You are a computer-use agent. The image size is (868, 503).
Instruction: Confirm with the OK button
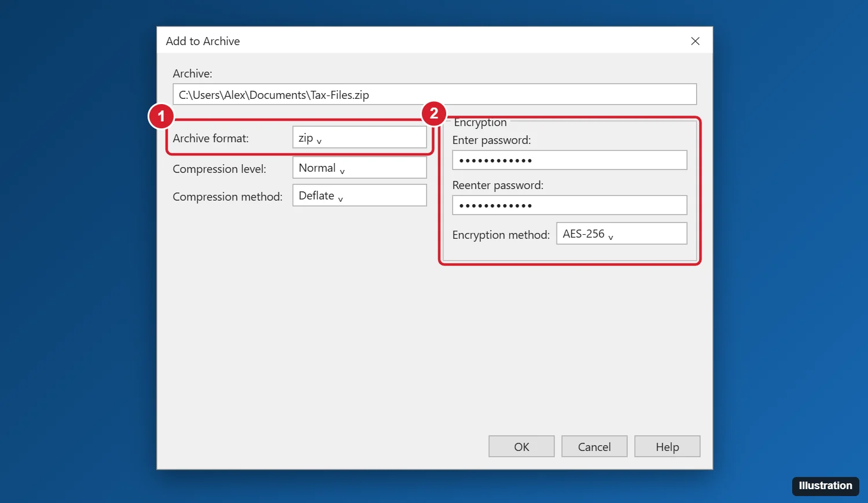(x=521, y=446)
